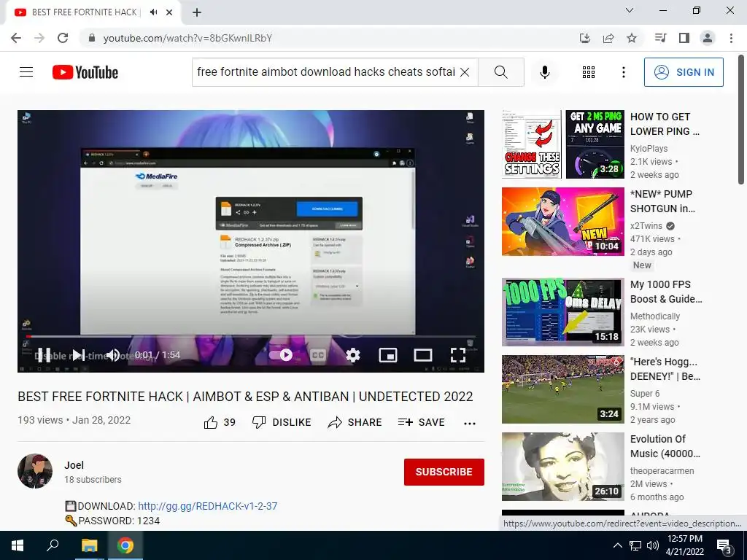This screenshot has height=560, width=747.
Task: Share this page from address bar
Action: tap(608, 38)
